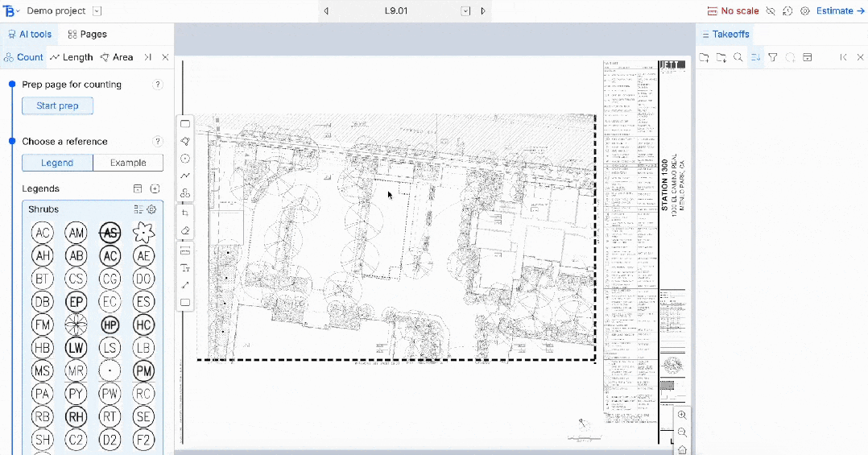Search takeoffs with the magnifier icon
868x455 pixels.
point(738,57)
